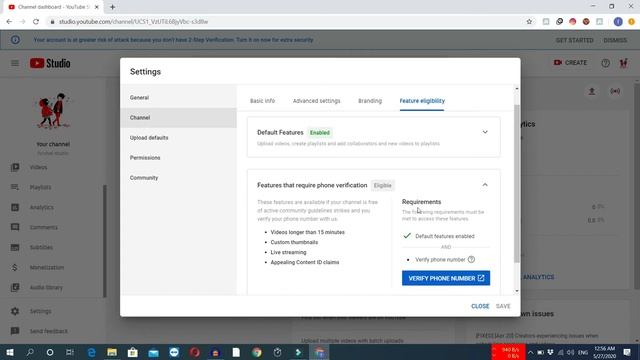This screenshot has height=360, width=640.
Task: Click the 'Custom thumbnails' list item
Action: tap(294, 242)
